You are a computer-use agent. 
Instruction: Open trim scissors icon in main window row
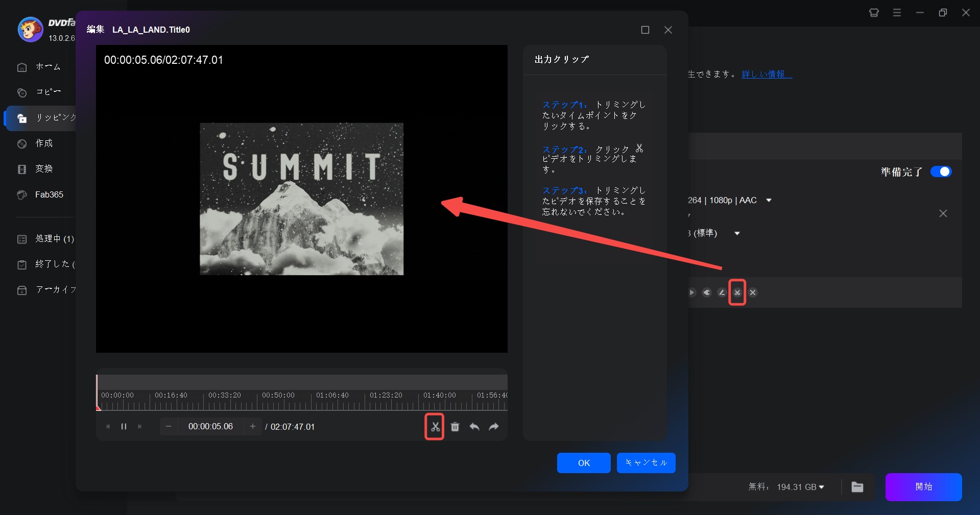click(737, 292)
